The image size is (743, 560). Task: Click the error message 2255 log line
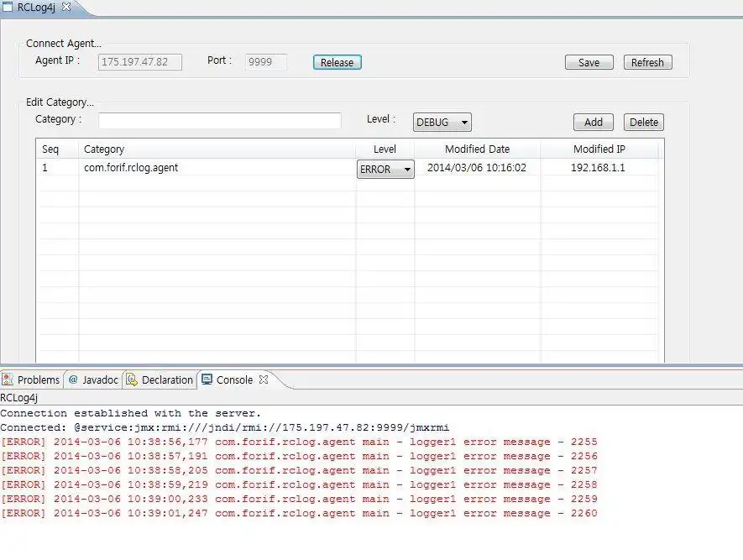pos(299,442)
